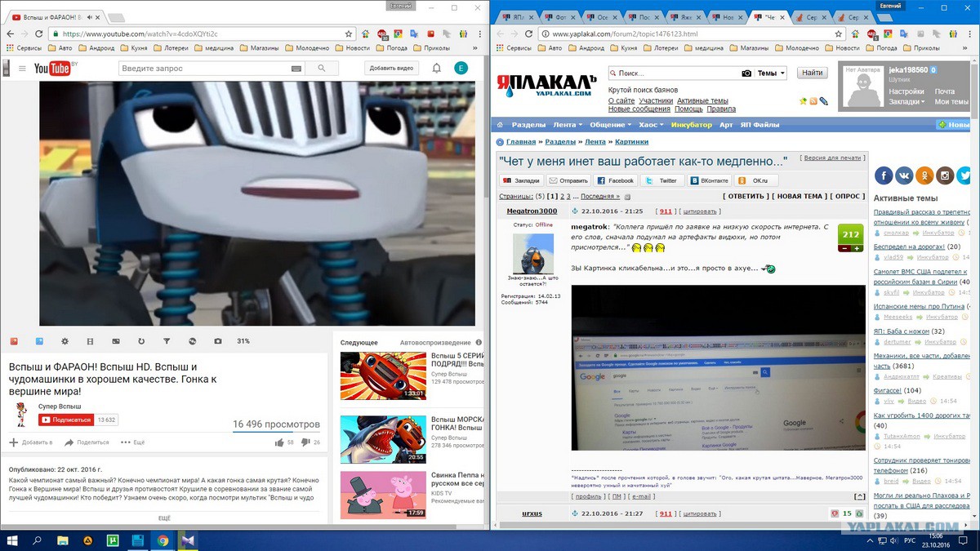980x551 pixels.
Task: Click the settings gear icon below the video
Action: [65, 341]
